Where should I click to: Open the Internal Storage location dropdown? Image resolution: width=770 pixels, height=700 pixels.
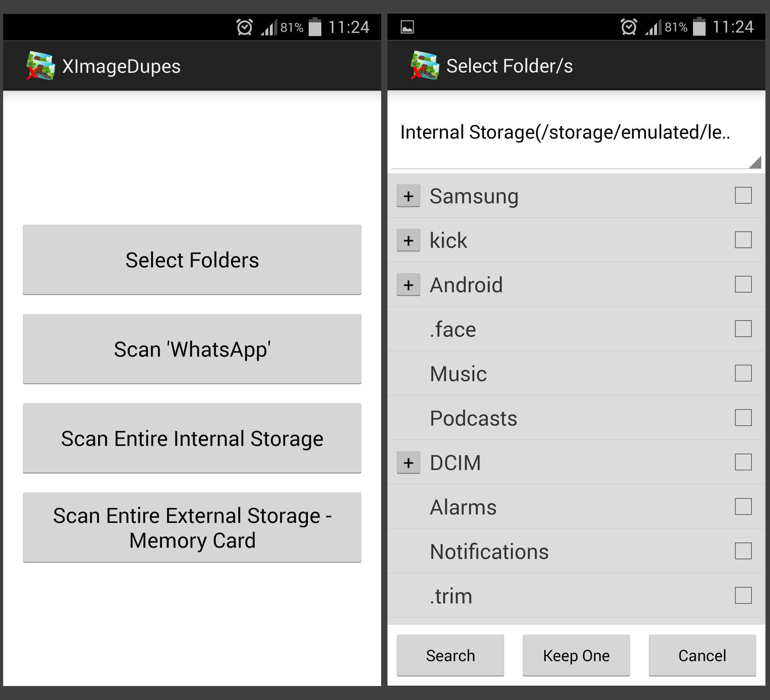coord(576,133)
